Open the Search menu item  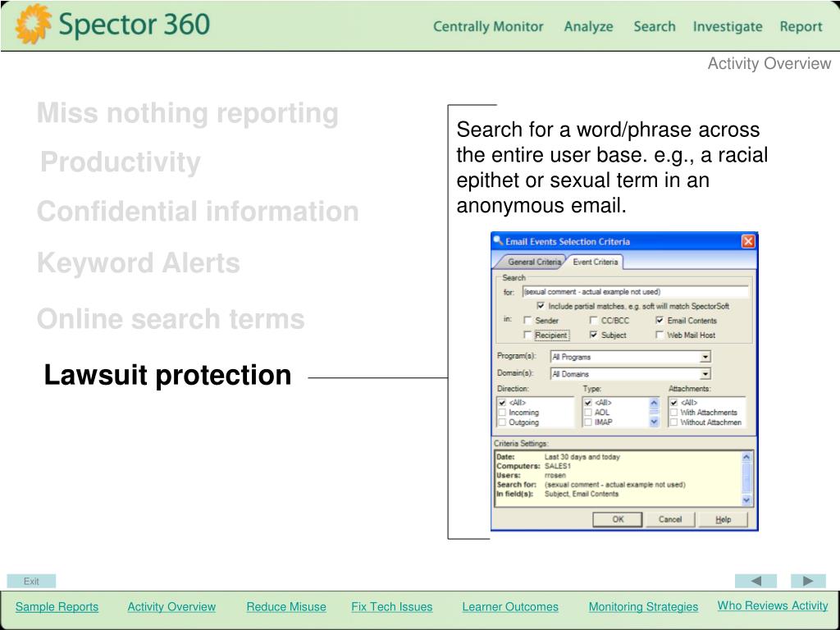click(x=654, y=26)
